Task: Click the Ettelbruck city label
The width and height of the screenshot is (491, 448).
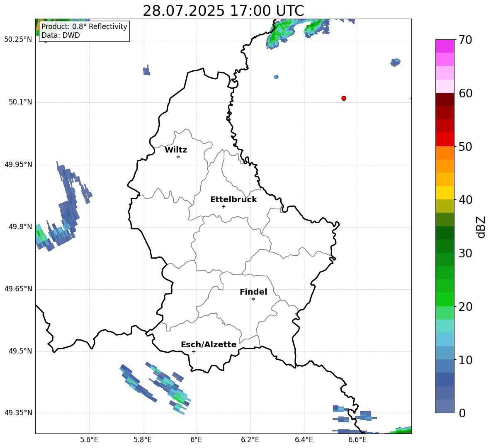Action: [233, 200]
